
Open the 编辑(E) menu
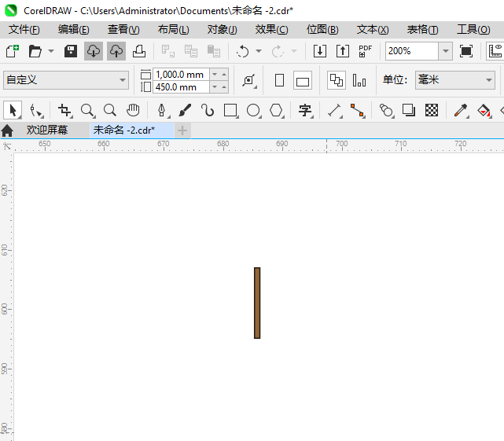74,30
